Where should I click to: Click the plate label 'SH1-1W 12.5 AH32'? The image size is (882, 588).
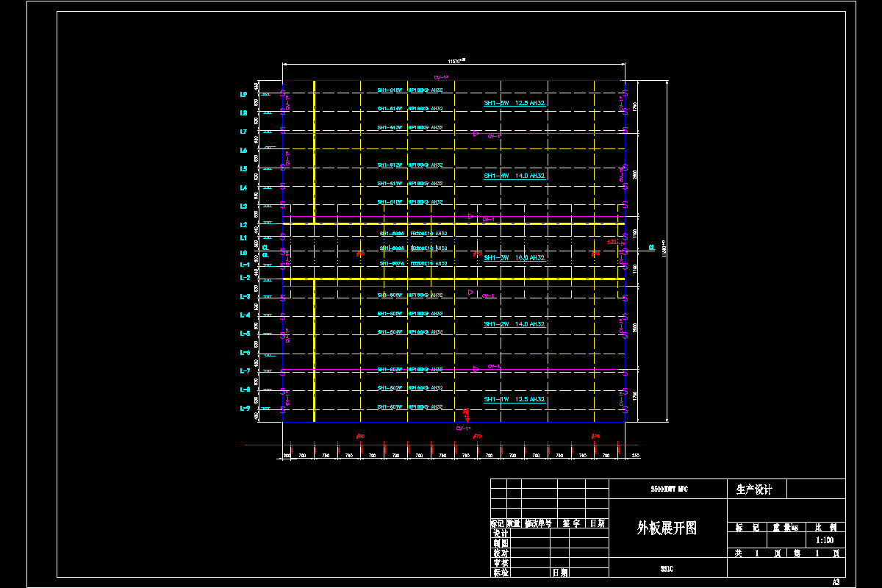click(514, 399)
